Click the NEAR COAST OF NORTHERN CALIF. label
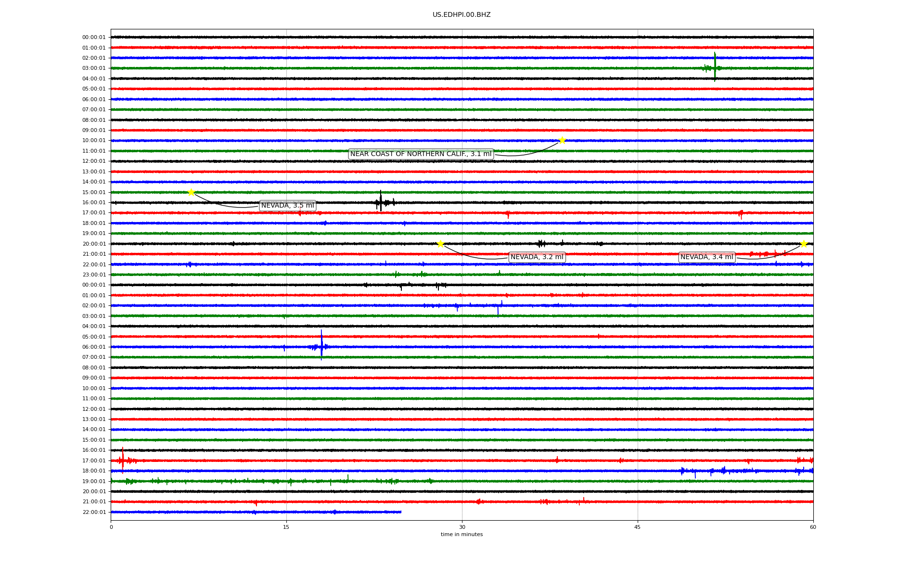The width and height of the screenshot is (924, 578). coord(421,154)
